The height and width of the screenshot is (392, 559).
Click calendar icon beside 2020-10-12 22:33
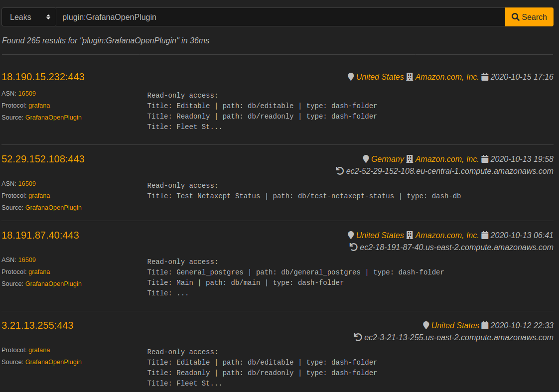[485, 326]
